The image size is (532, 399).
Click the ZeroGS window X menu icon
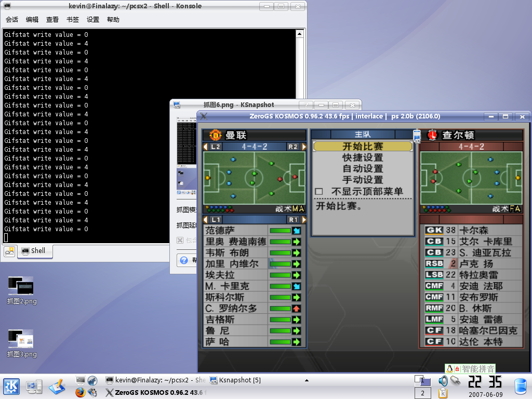[204, 116]
